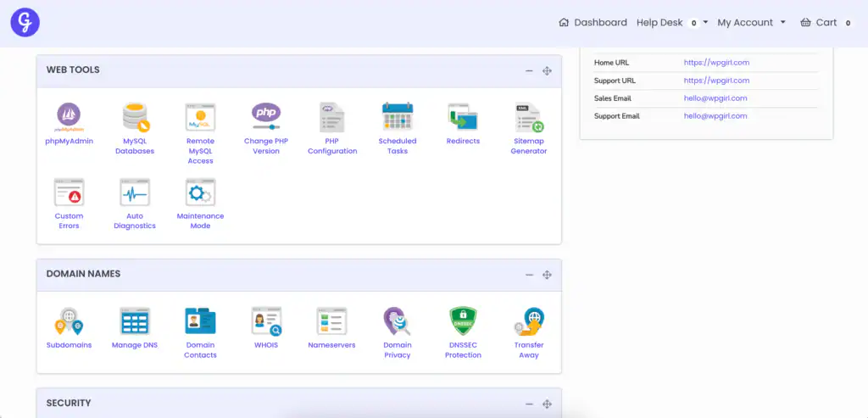Open Remote MySQL Access icon
This screenshot has width=868, height=418.
[x=200, y=117]
